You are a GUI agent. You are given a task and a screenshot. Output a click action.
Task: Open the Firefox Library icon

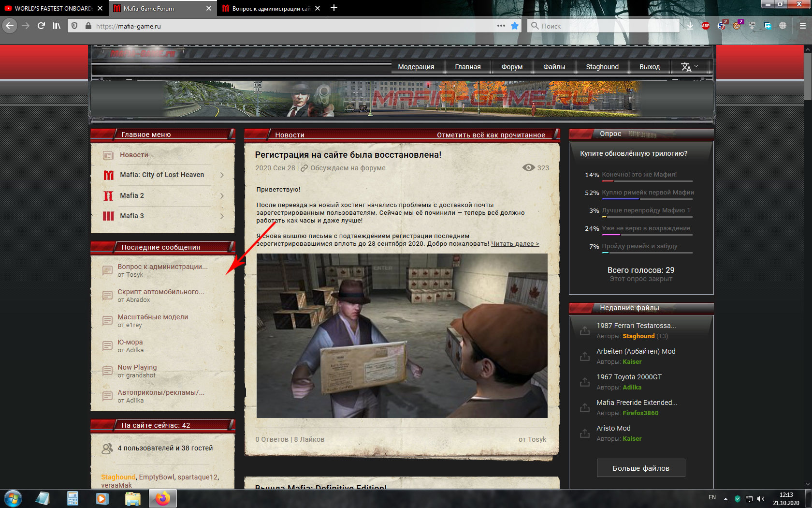57,26
